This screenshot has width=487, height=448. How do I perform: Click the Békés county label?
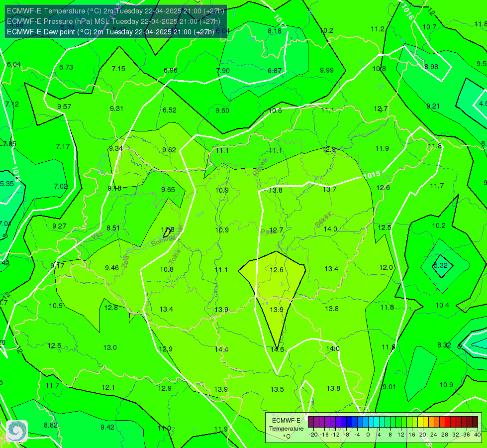[x=323, y=220]
